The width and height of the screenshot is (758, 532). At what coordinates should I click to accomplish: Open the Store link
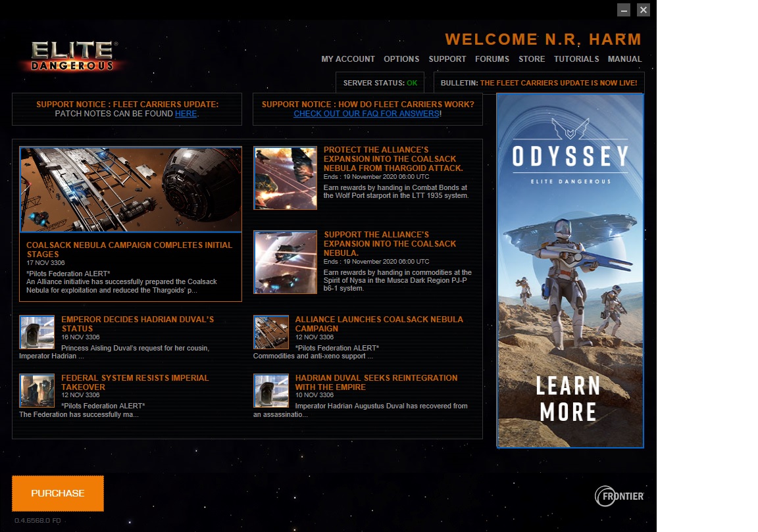click(532, 59)
